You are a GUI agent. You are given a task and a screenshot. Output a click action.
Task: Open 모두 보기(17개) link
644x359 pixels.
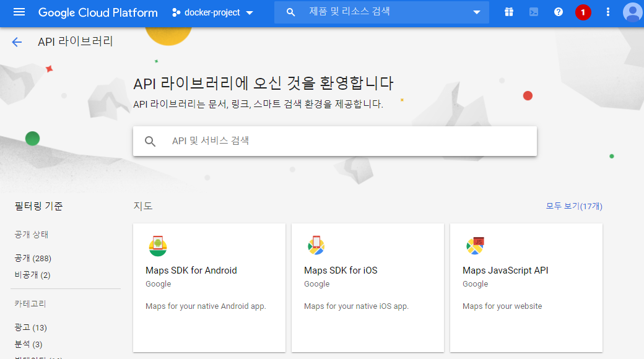pos(574,206)
